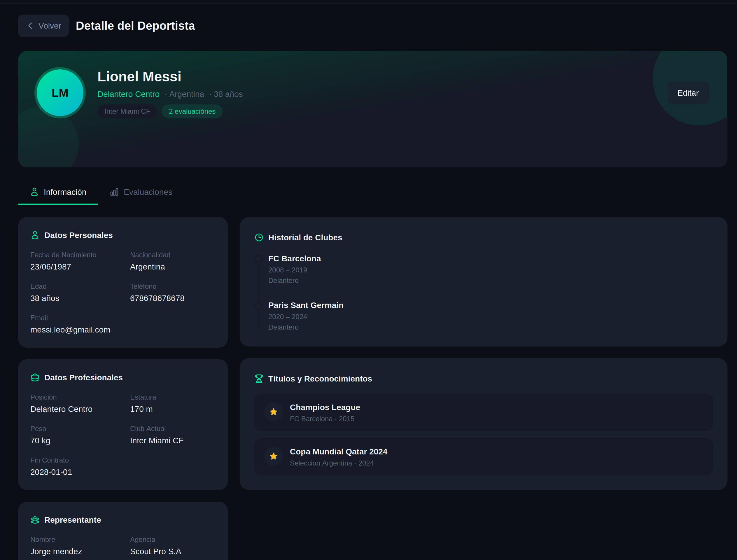This screenshot has height=560, width=737.
Task: Click the Copa Mundial Qatar 2024 title card
Action: pyautogui.click(x=483, y=457)
